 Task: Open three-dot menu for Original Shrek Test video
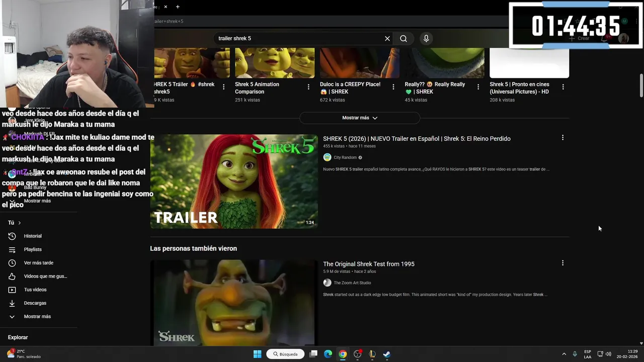(562, 262)
